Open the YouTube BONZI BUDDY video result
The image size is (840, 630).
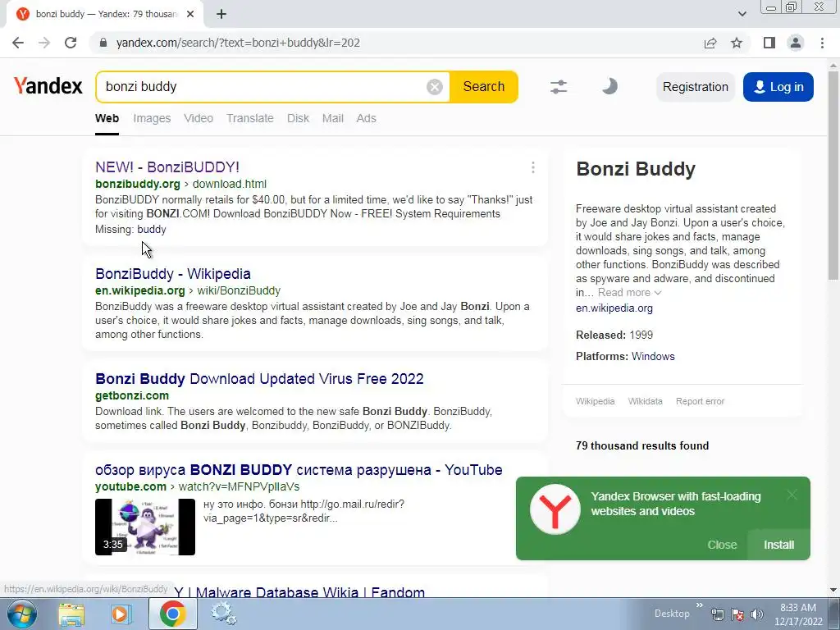tap(299, 470)
